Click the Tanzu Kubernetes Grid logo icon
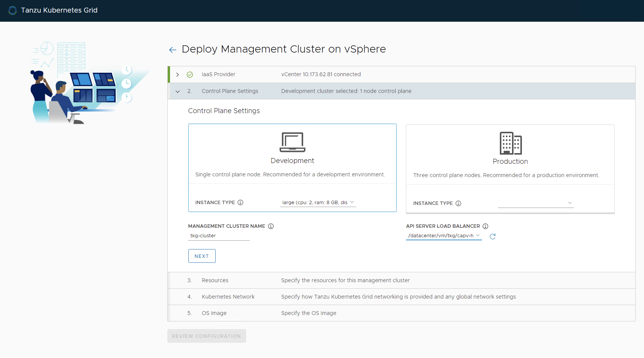This screenshot has height=358, width=644. [13, 10]
